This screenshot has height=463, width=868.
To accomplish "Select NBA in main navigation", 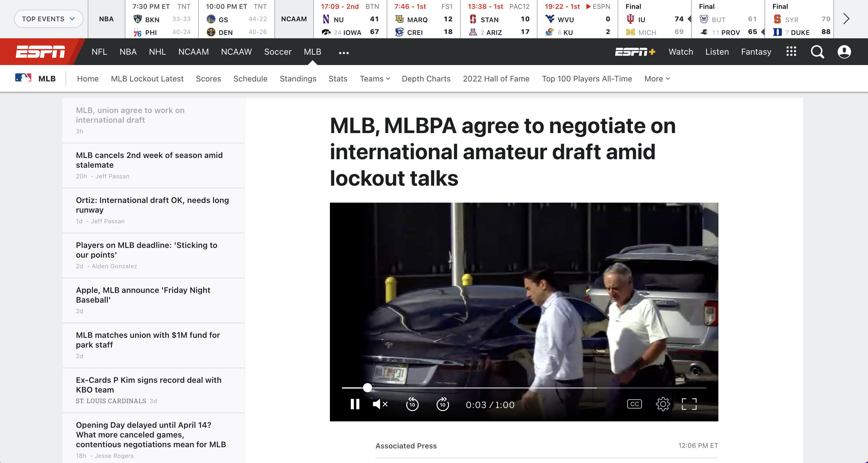I will pos(128,52).
